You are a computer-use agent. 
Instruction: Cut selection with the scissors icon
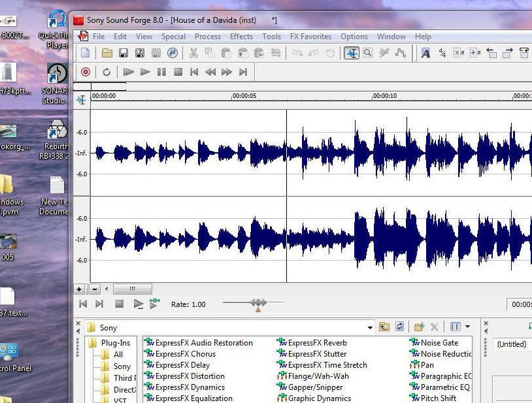(193, 53)
